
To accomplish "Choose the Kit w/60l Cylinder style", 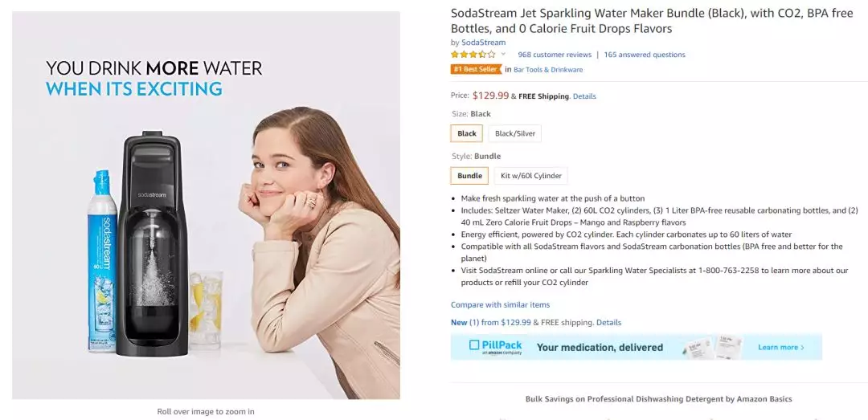I will (x=531, y=176).
